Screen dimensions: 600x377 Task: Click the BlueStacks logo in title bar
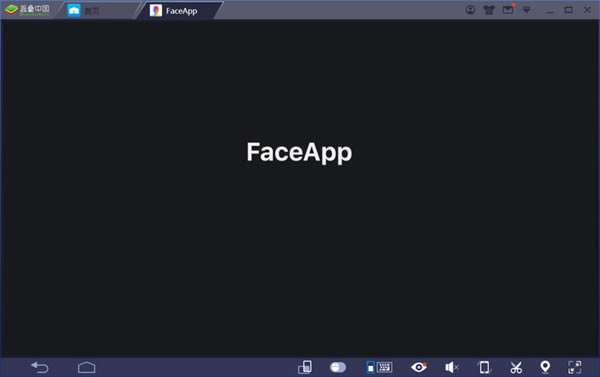(28, 10)
